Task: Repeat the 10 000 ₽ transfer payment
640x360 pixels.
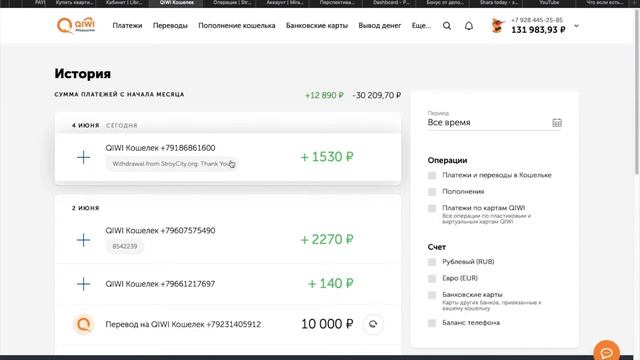Action: point(373,324)
